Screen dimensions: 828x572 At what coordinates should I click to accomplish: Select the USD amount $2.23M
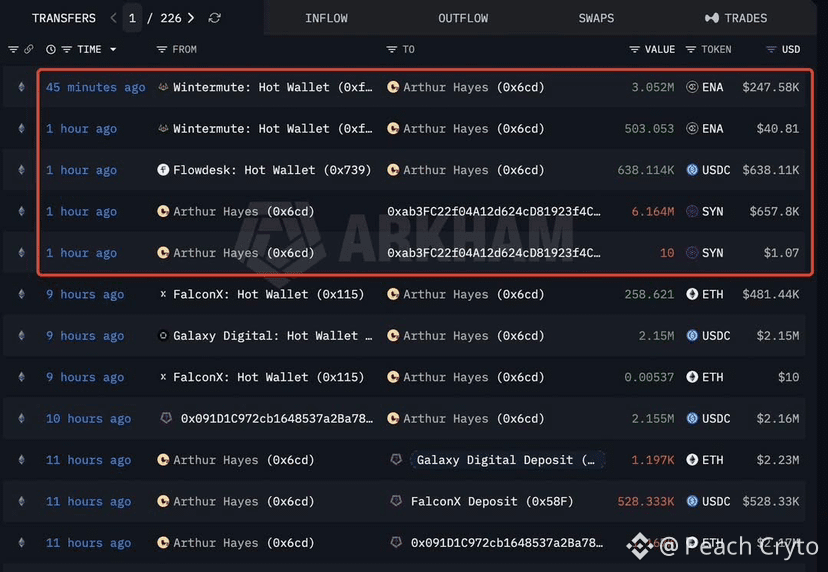pos(778,460)
